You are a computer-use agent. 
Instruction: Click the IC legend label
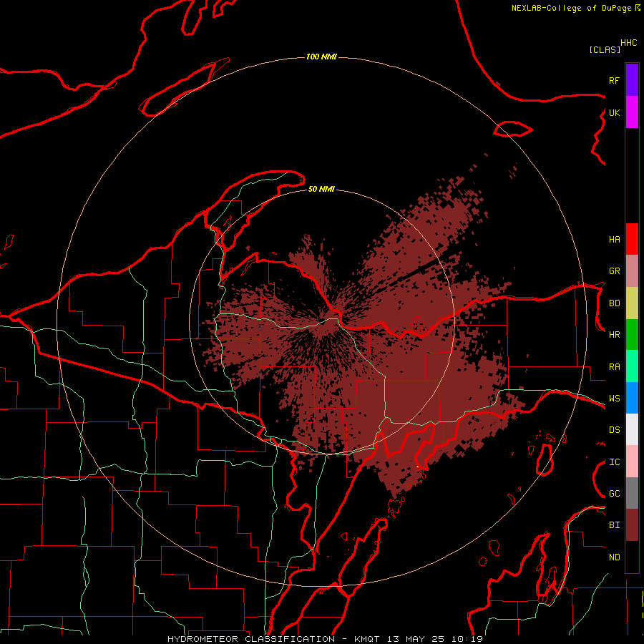coord(614,462)
